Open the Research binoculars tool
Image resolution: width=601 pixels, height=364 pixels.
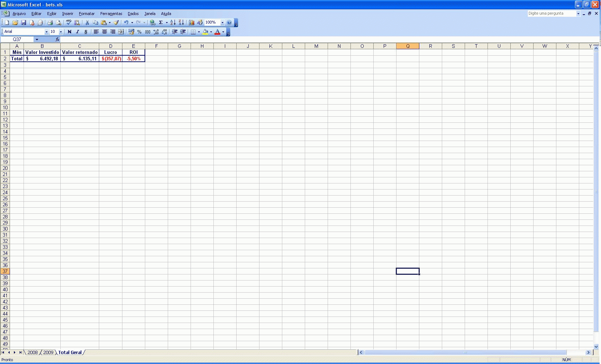point(77,22)
